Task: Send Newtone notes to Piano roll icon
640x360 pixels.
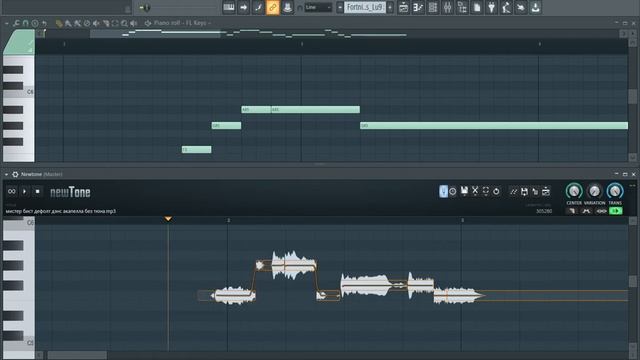Action: (x=546, y=191)
